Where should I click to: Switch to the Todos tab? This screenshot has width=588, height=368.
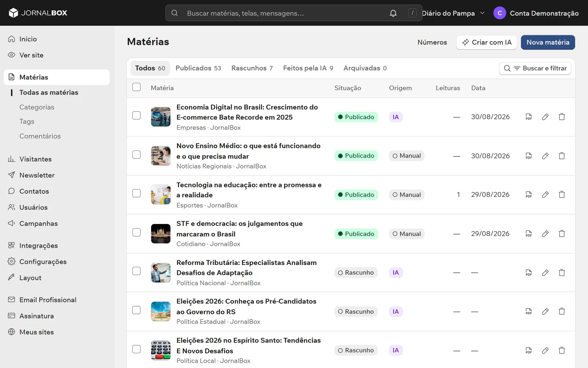tap(150, 68)
